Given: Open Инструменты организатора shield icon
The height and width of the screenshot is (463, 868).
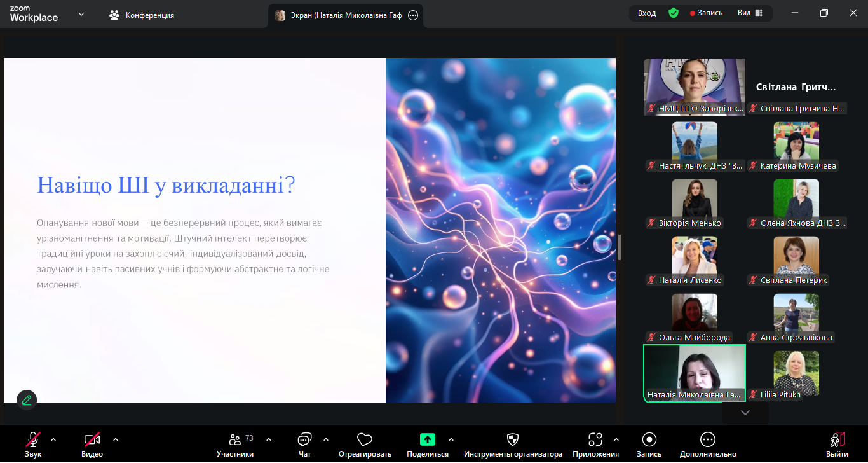Looking at the screenshot, I should coord(512,440).
